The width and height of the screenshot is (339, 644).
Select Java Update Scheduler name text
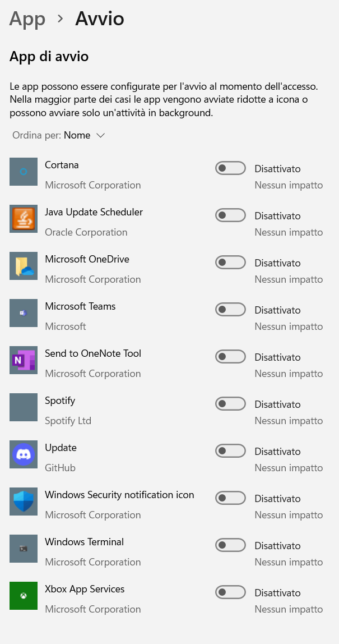pyautogui.click(x=94, y=212)
